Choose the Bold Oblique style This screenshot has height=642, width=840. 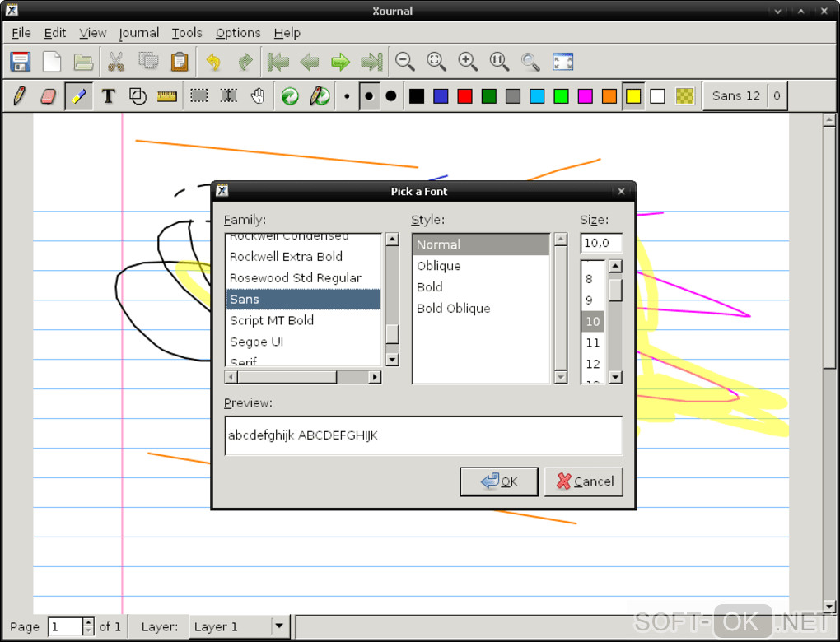click(x=481, y=309)
